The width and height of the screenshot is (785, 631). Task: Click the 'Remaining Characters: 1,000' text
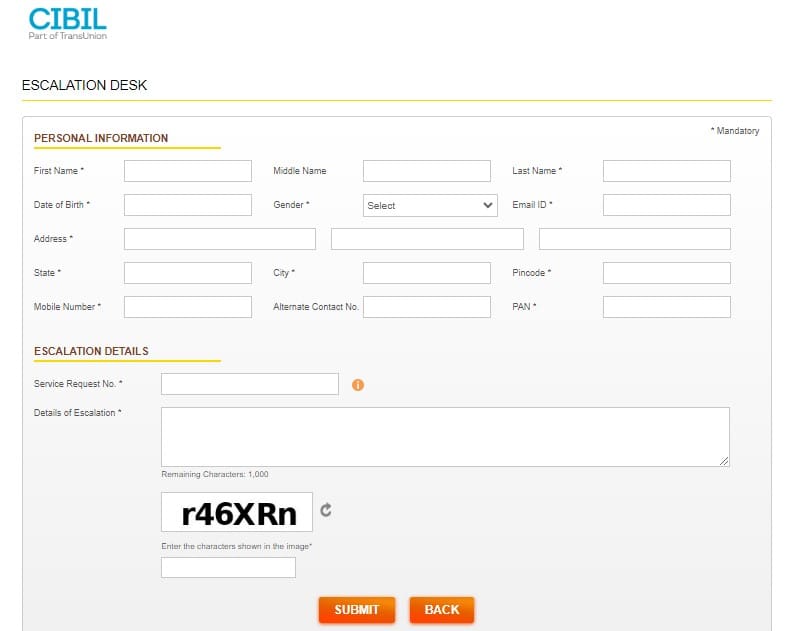click(x=215, y=474)
